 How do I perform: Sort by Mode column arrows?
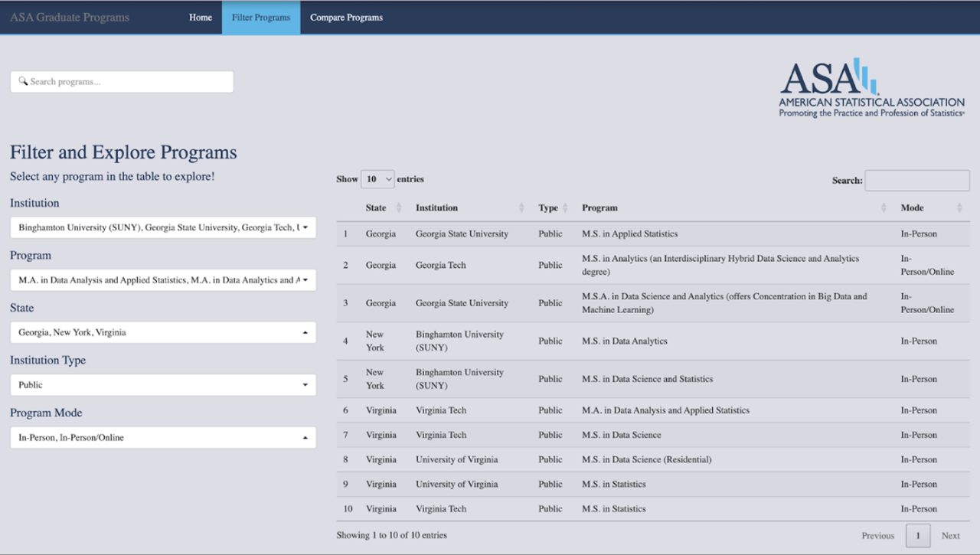click(959, 207)
